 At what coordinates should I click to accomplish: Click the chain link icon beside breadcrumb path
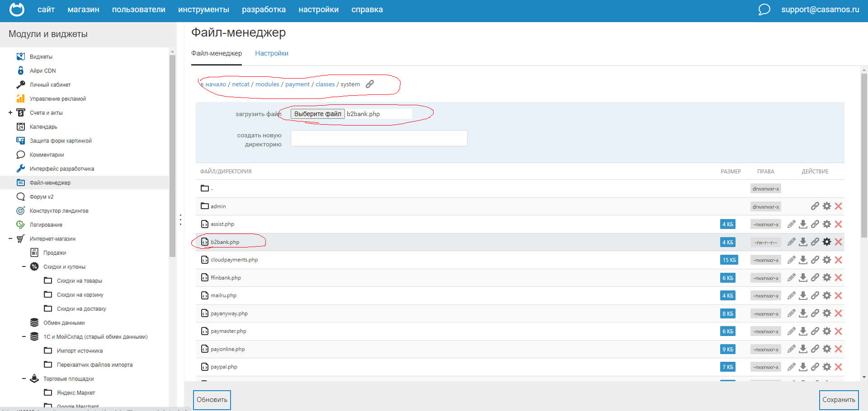[x=370, y=84]
